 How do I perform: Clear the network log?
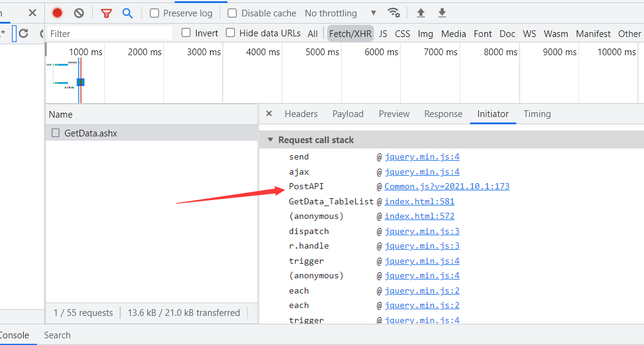[79, 13]
